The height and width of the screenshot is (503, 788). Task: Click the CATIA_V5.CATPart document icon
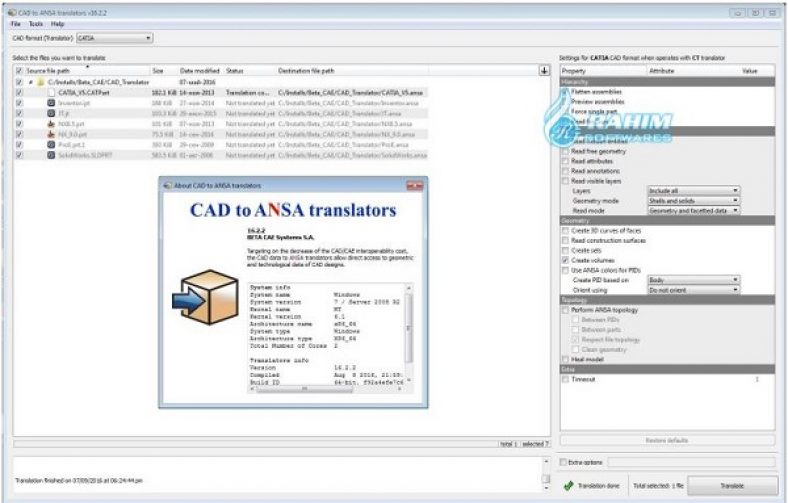[51, 92]
